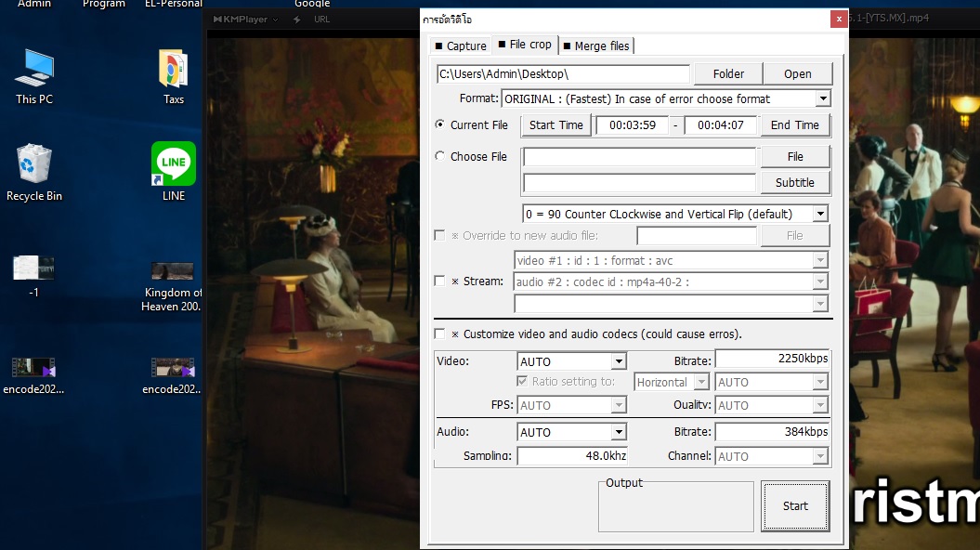
Task: Click the audio Bitrate 384kbps field
Action: (773, 432)
